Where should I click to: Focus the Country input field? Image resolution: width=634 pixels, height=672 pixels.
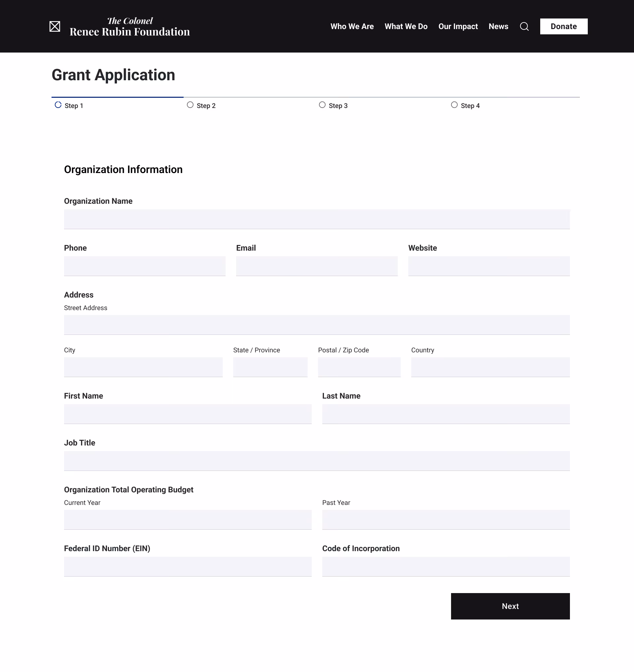tap(490, 367)
